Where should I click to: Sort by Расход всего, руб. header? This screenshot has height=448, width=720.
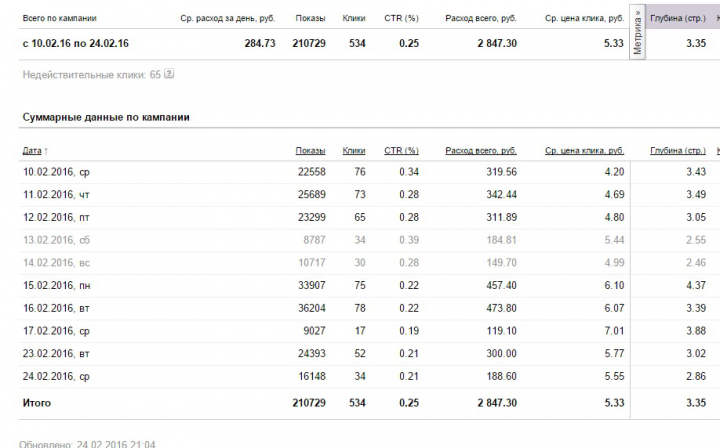pyautogui.click(x=481, y=151)
